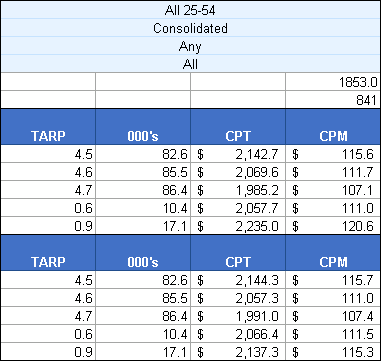The height and width of the screenshot is (361, 381).
Task: Click the CPT value 1,991.0
Action: (238, 316)
